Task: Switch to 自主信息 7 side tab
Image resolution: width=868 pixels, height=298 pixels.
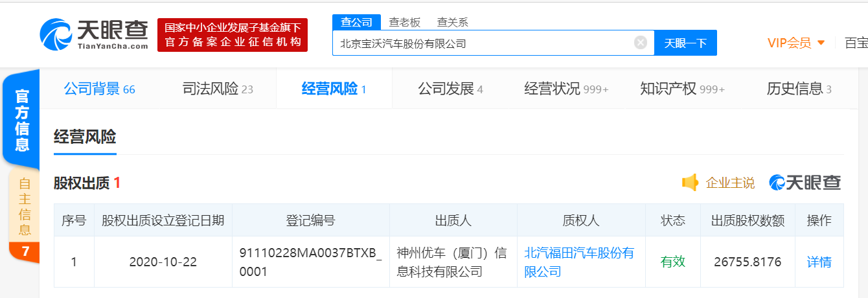Action: point(25,218)
